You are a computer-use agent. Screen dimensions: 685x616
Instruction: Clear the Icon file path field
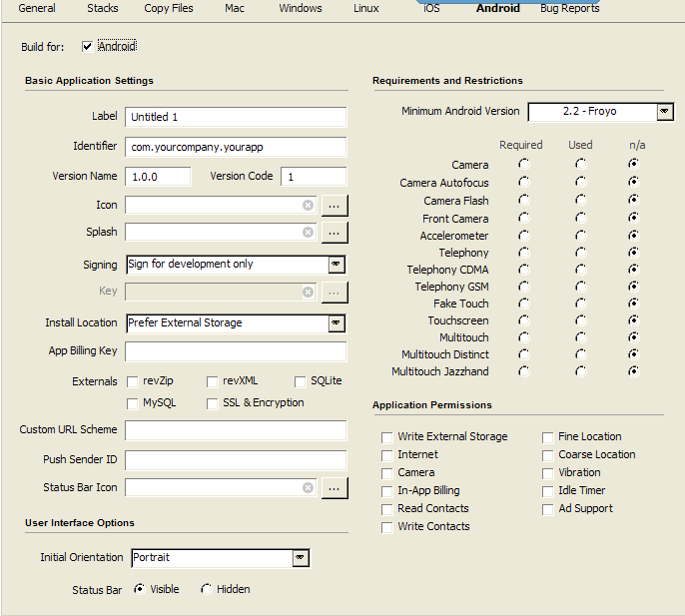coord(308,205)
